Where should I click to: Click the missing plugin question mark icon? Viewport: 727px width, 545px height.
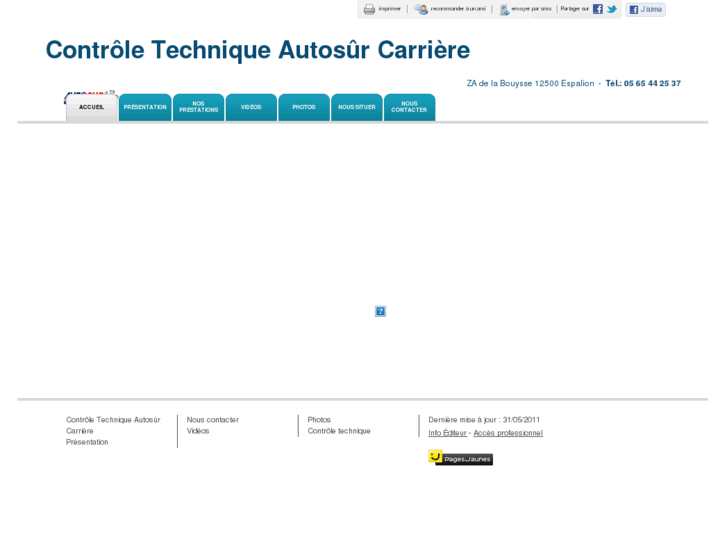(x=380, y=311)
